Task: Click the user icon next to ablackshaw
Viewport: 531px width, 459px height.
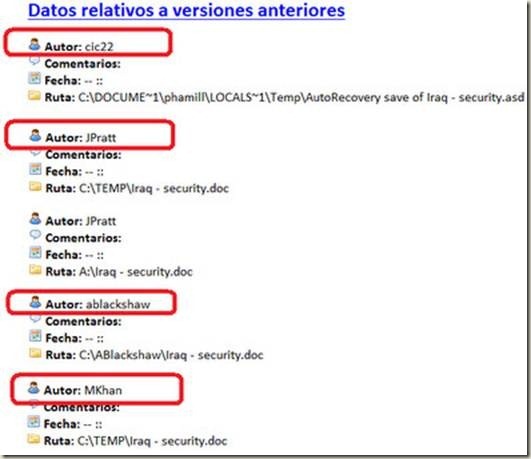Action: (x=35, y=302)
